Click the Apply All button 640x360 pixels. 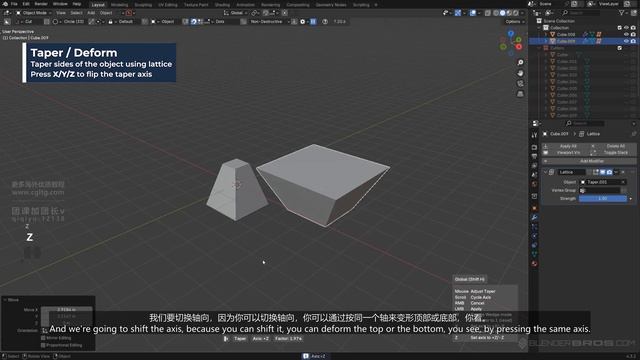tap(565, 146)
